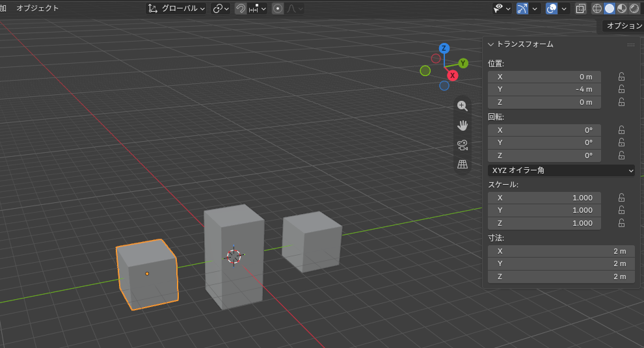Click the 回転 X field
644x348 pixels.
coord(544,130)
